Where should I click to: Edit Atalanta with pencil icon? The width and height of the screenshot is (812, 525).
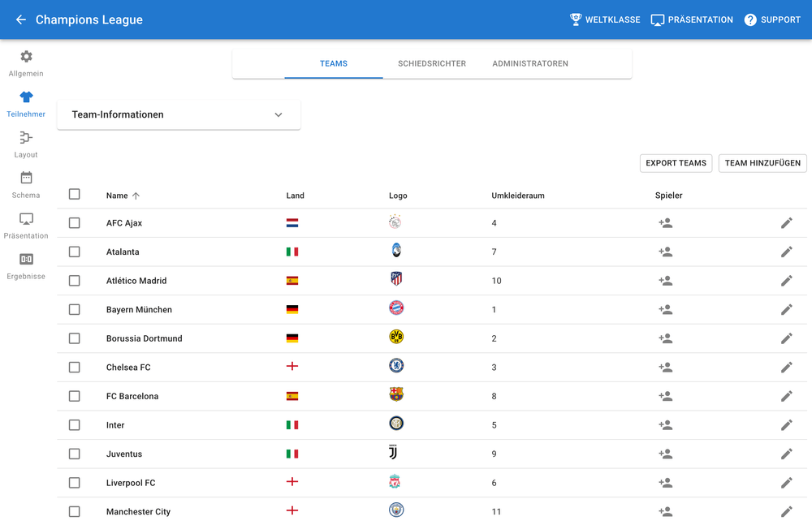click(x=787, y=252)
